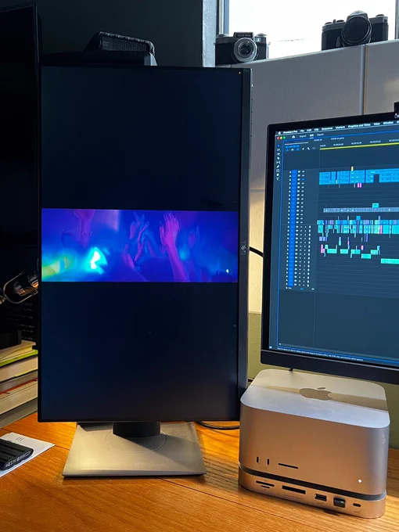Open the Premiere Pro application menu
This screenshot has height=532, width=399.
pos(290,132)
